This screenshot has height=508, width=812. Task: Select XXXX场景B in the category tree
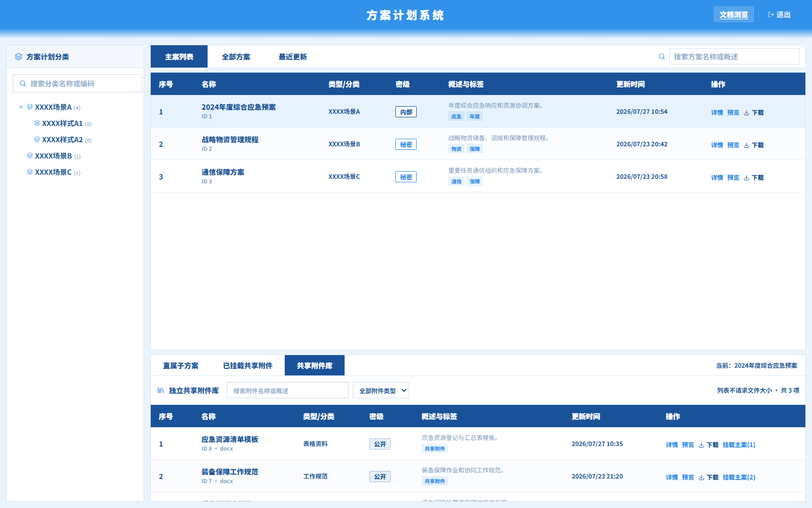53,155
